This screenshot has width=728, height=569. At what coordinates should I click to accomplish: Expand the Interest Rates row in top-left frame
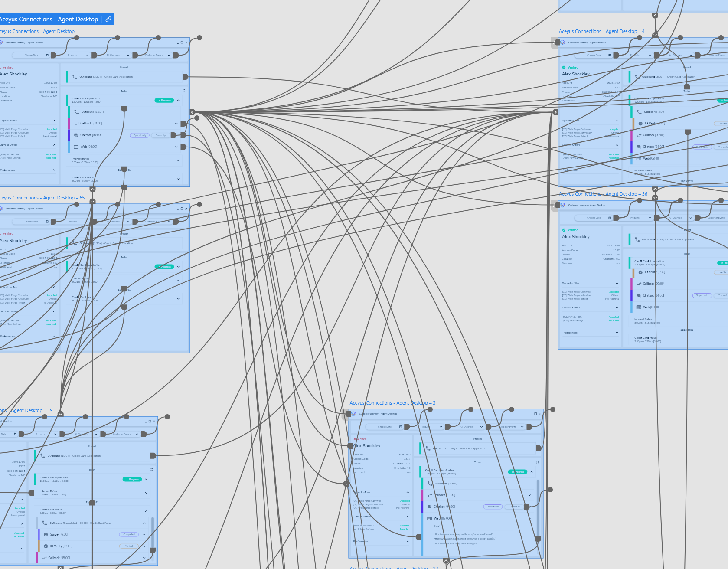tap(178, 160)
